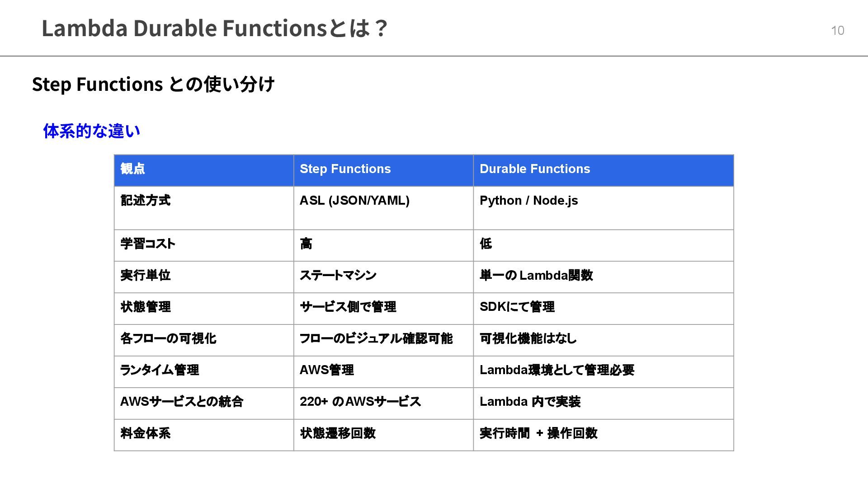Viewport: 868px width, 488px height.
Task: Select the 'Step Functions との使い分け' heading
Action: 153,84
